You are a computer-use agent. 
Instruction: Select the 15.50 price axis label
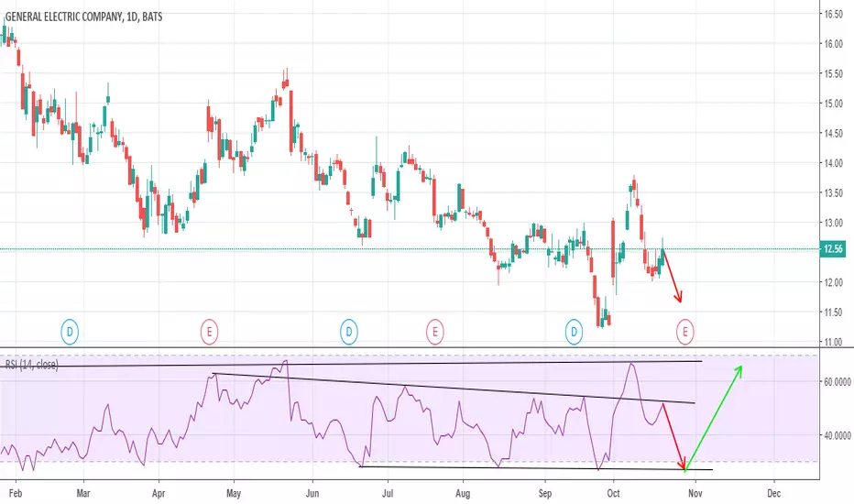833,73
